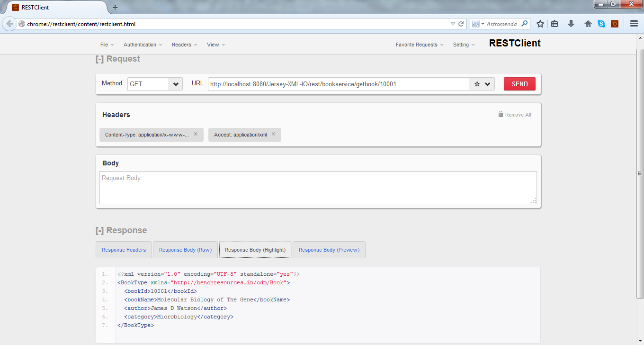
Task: Open the downloads arrow icon
Action: [x=571, y=24]
